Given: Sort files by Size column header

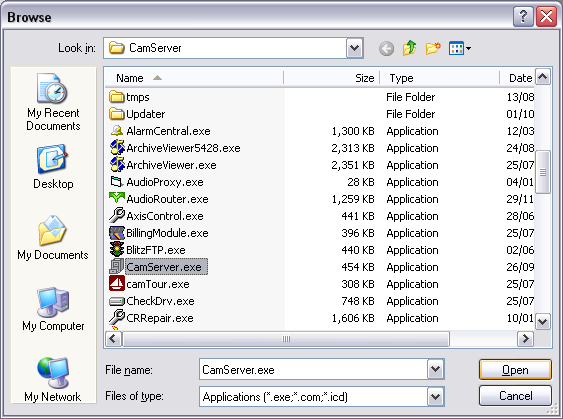Looking at the screenshot, I should [x=332, y=78].
